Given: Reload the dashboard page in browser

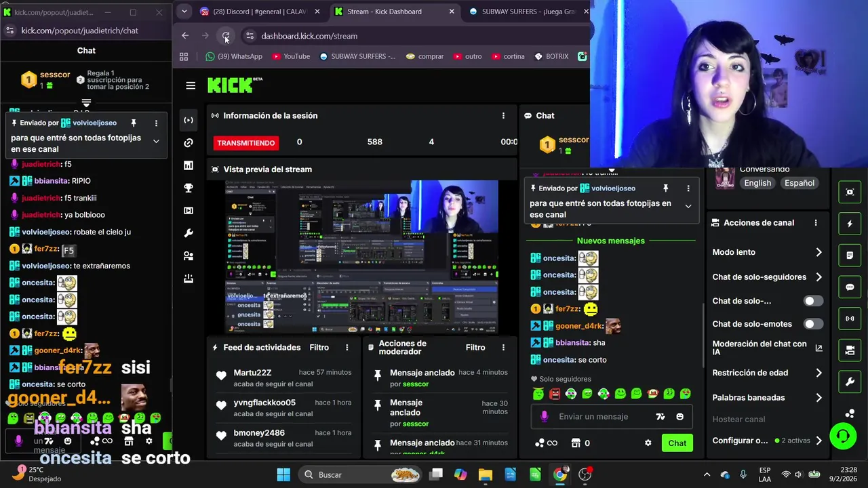Looking at the screenshot, I should pyautogui.click(x=226, y=36).
